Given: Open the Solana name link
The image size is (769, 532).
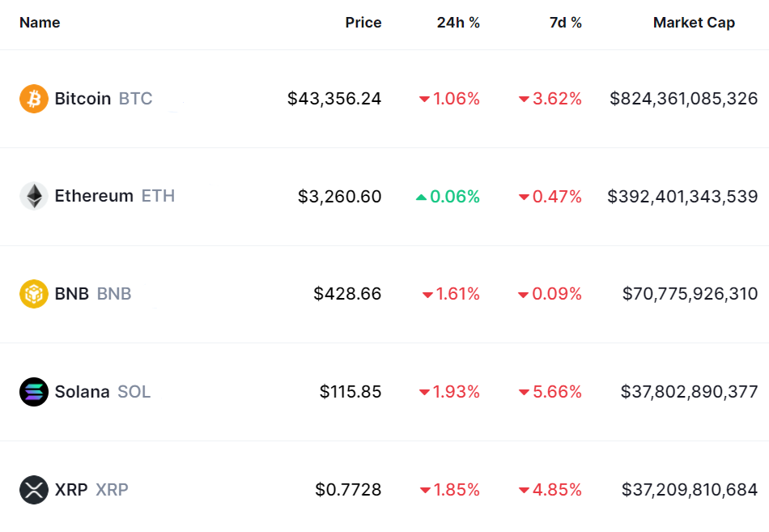Looking at the screenshot, I should click(82, 392).
